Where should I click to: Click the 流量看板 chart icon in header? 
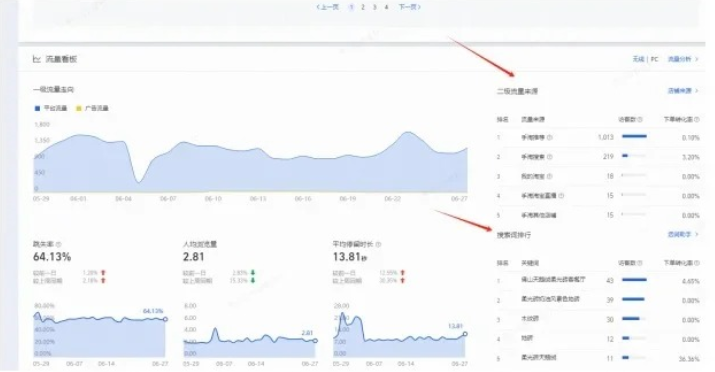coord(36,59)
